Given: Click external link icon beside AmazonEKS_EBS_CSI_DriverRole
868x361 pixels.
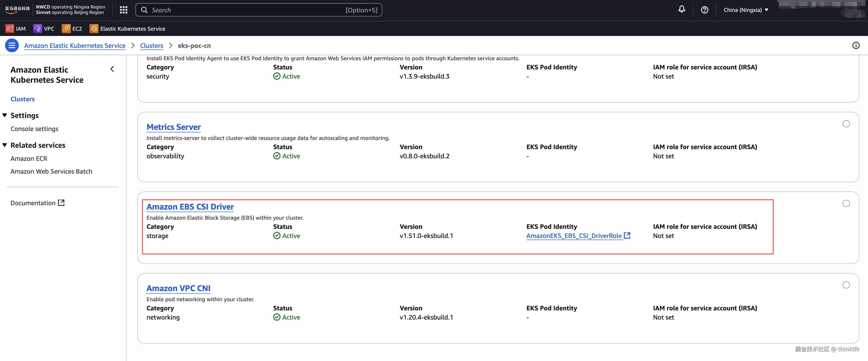Looking at the screenshot, I should pyautogui.click(x=627, y=235).
